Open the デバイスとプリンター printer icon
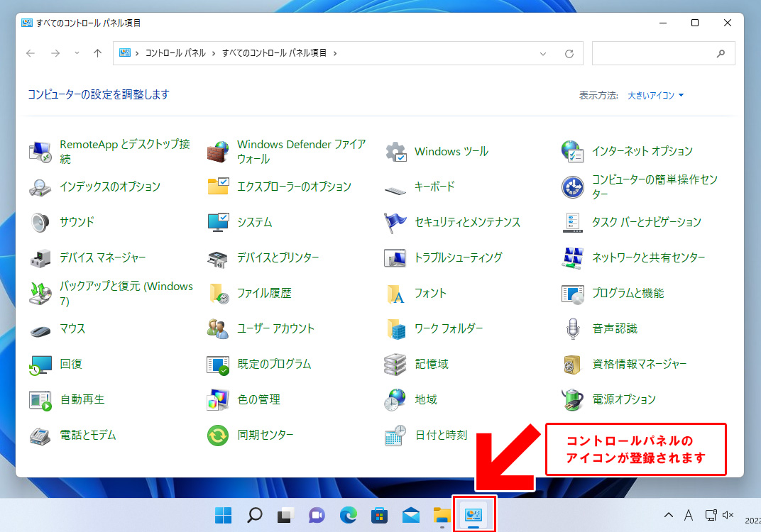The height and width of the screenshot is (532, 761). point(217,258)
